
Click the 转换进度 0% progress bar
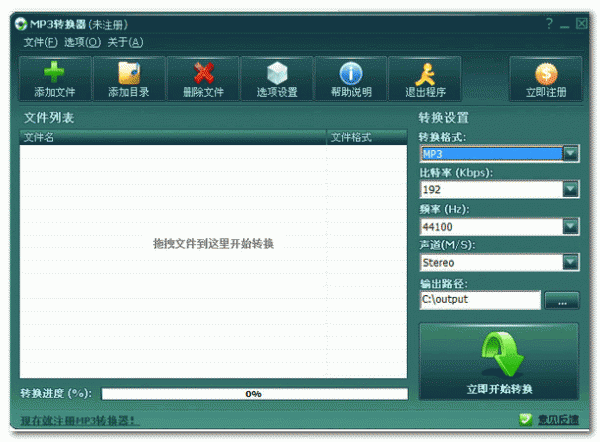click(x=254, y=394)
